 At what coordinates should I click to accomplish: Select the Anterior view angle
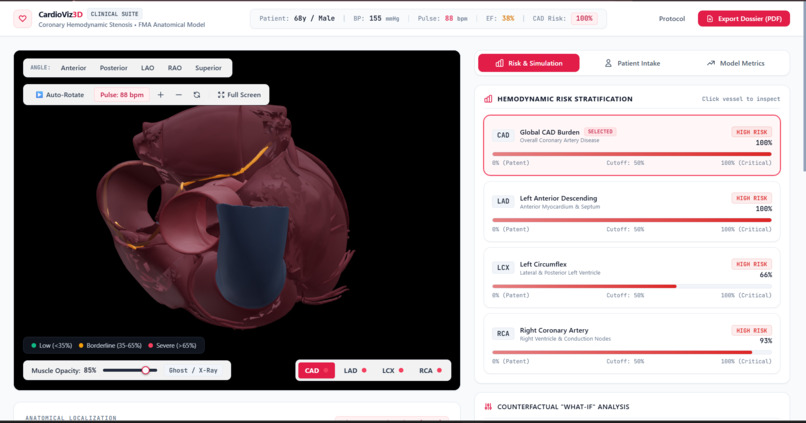(x=74, y=68)
